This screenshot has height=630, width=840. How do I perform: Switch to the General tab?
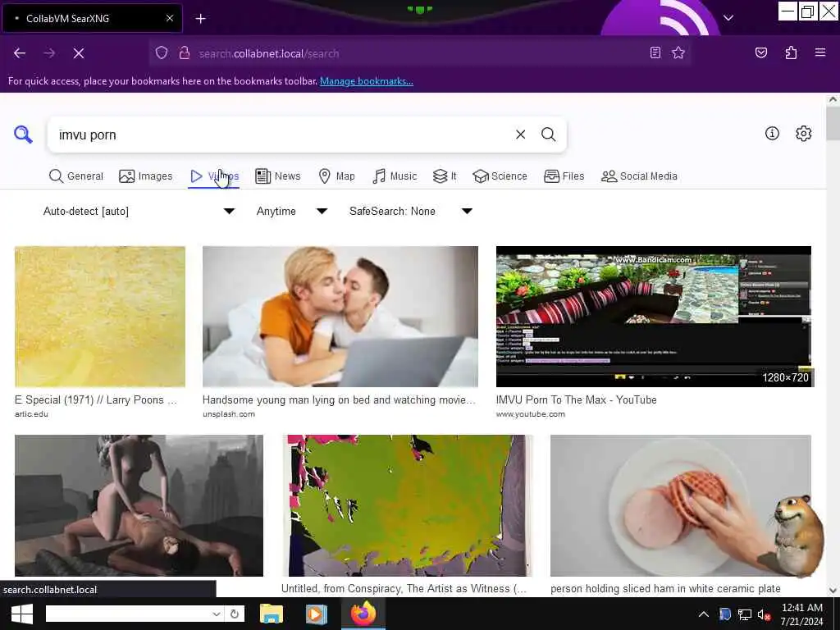(x=76, y=176)
